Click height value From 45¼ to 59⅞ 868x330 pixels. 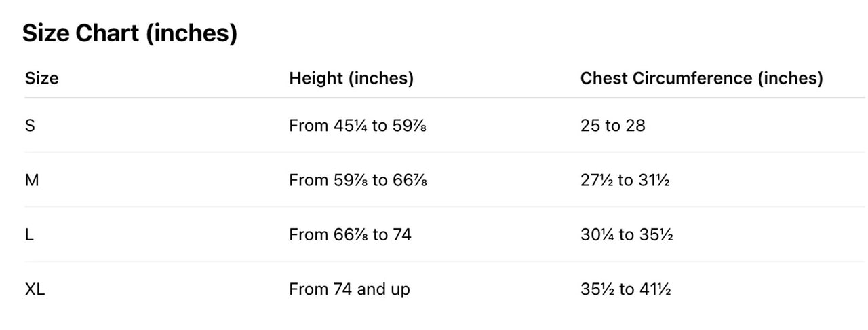coord(357,126)
